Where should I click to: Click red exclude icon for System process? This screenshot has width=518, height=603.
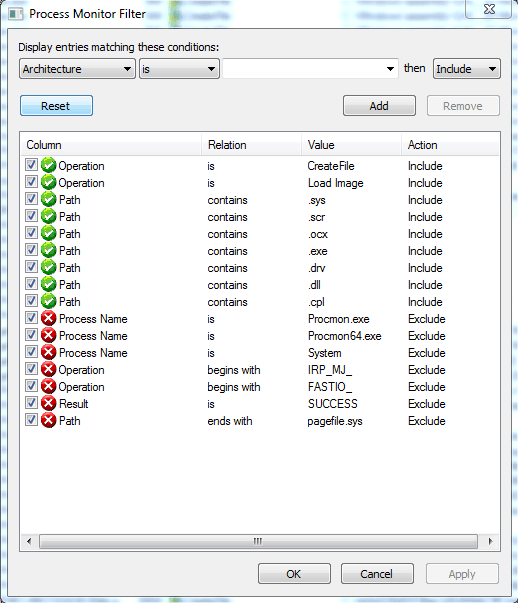point(48,352)
